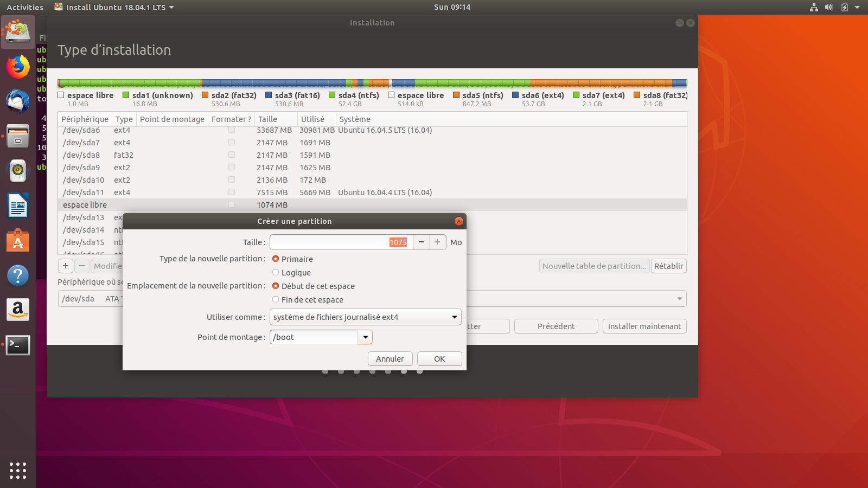Increase partition size with plus stepper
868x488 pixels.
click(x=437, y=242)
